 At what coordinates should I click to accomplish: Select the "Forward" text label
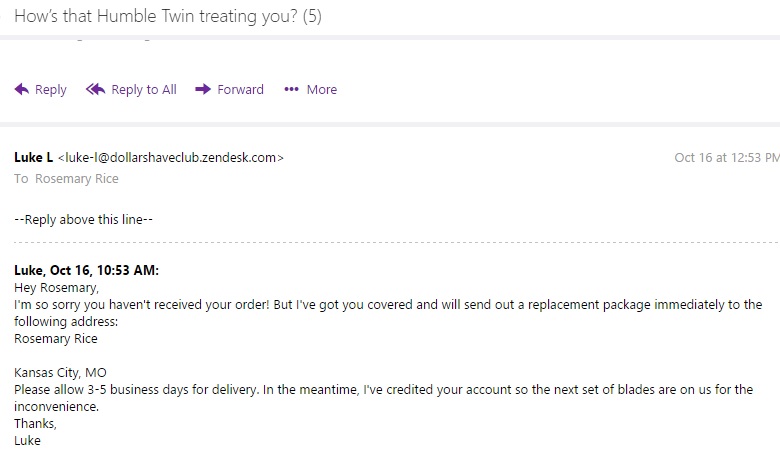241,90
